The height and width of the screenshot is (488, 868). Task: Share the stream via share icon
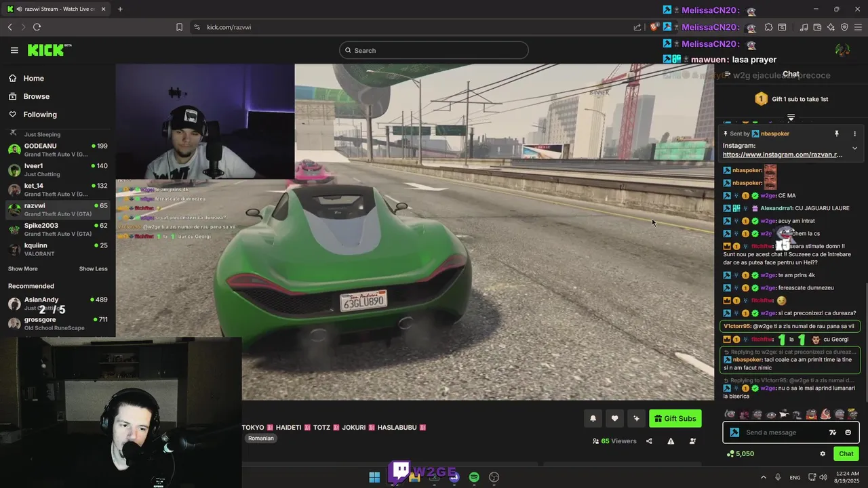(x=649, y=441)
